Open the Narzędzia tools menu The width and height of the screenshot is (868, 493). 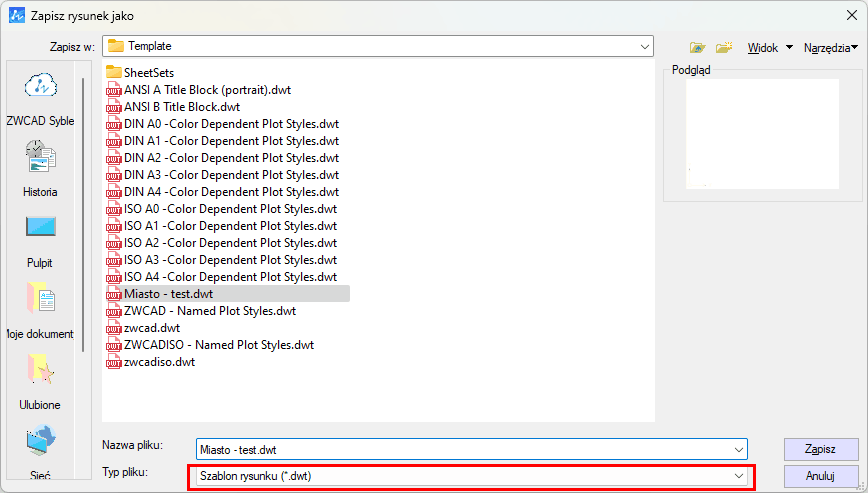coord(831,48)
